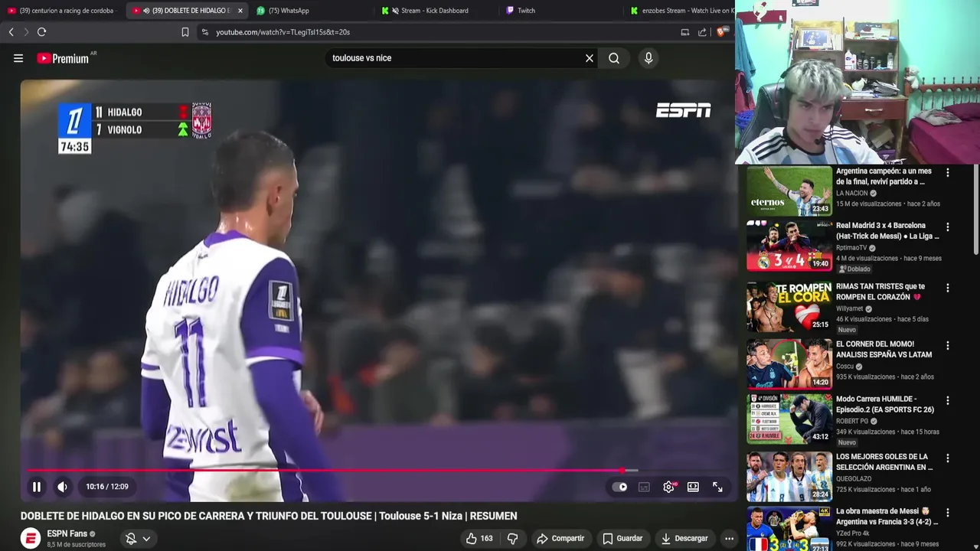Open 'La obra maestra de Messi' title
This screenshot has height=551, width=980.
[x=887, y=517]
